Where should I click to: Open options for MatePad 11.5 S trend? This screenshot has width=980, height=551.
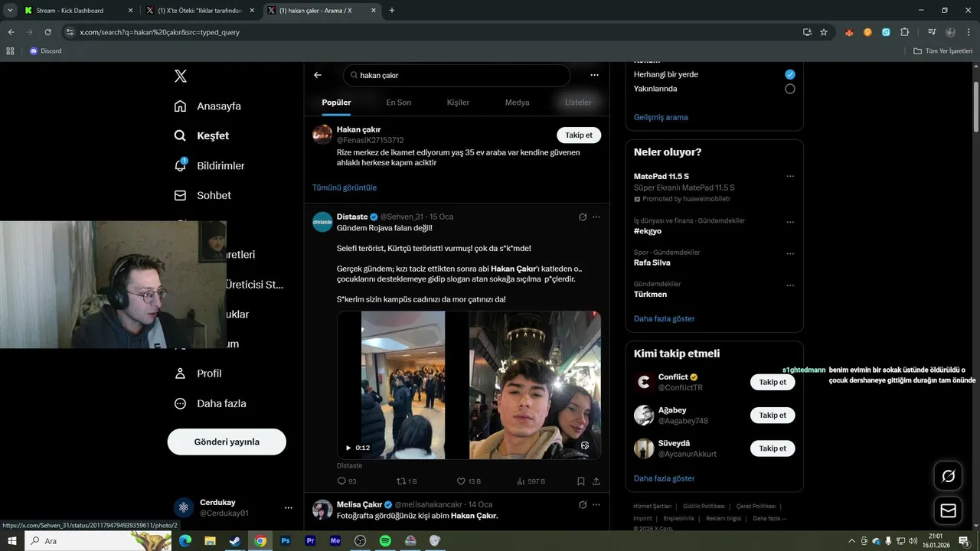790,176
